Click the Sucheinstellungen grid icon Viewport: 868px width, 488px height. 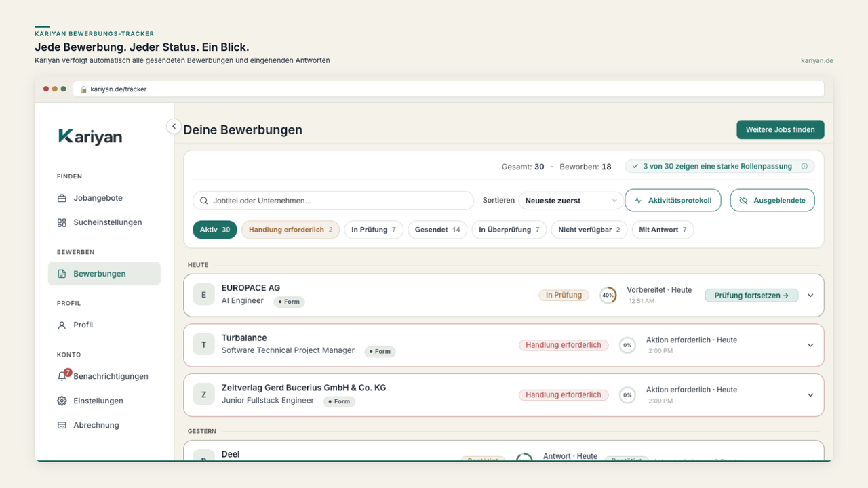click(x=62, y=222)
